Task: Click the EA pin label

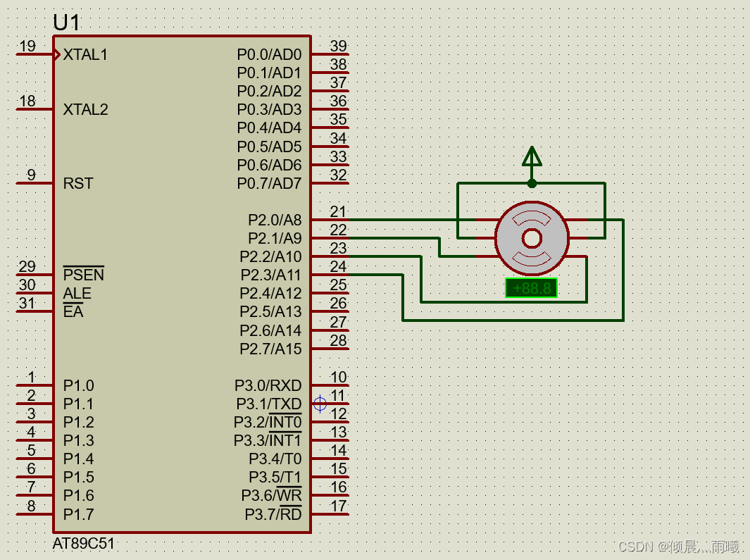Action: point(73,311)
